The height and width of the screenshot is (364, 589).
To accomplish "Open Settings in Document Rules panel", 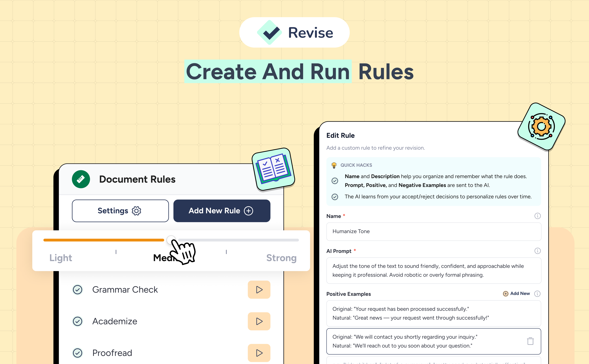I will click(120, 211).
